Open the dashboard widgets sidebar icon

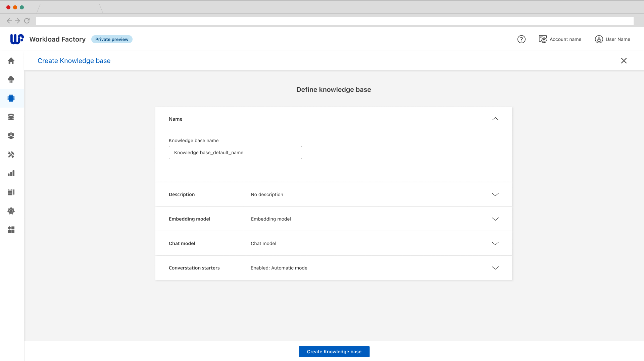(11, 230)
